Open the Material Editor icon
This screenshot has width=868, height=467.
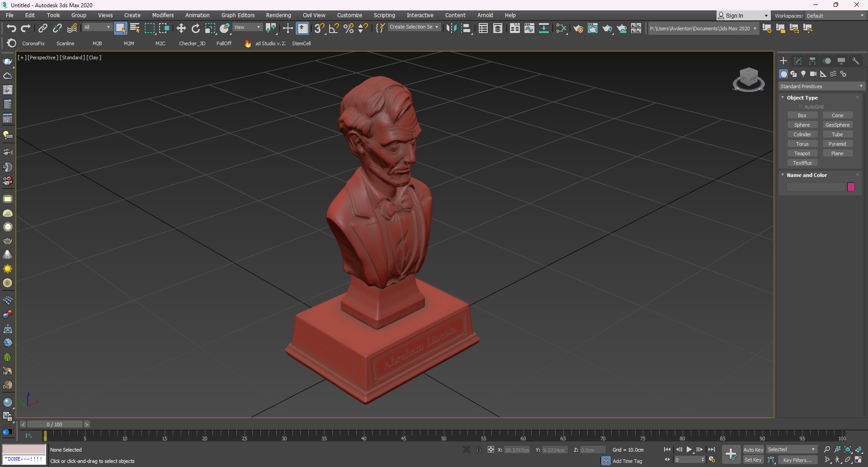[561, 29]
